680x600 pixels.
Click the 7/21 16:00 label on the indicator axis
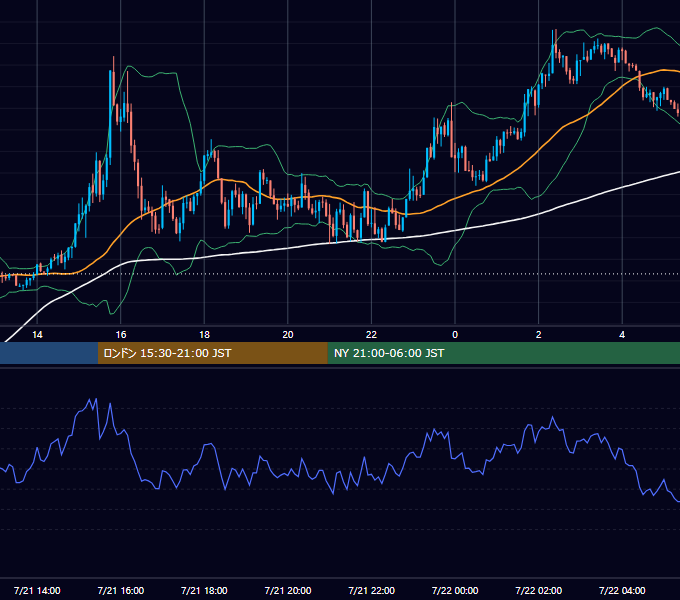pos(121,590)
